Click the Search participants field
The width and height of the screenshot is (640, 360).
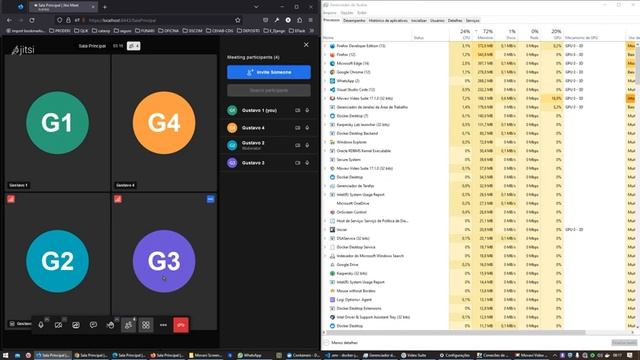pyautogui.click(x=269, y=90)
